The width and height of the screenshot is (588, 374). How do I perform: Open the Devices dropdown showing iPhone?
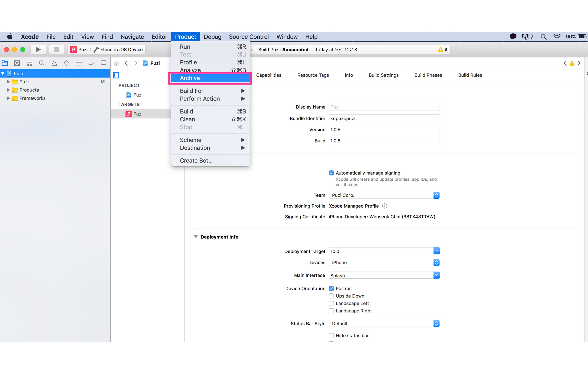click(x=384, y=263)
